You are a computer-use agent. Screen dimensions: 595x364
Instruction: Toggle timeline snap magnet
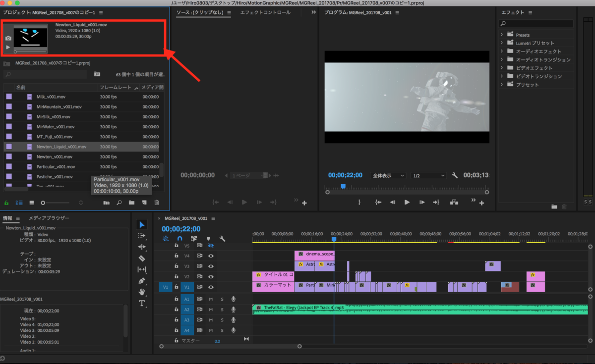(179, 238)
